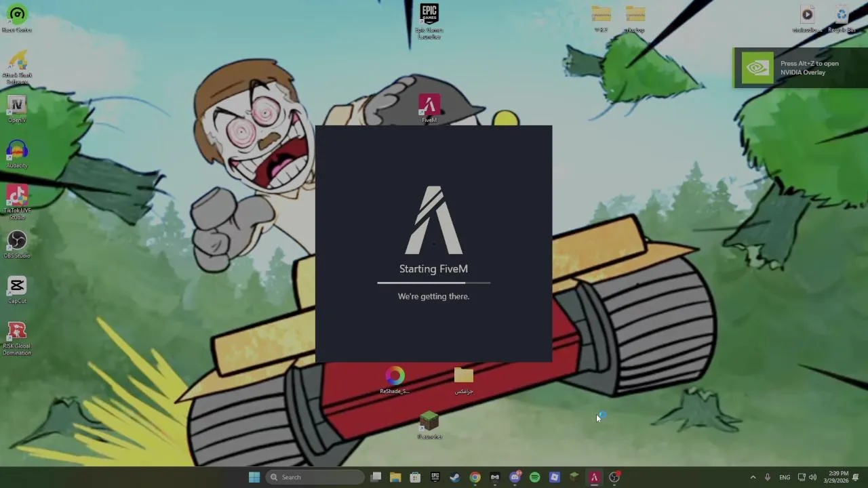Open Steam from the taskbar
The height and width of the screenshot is (488, 868).
[454, 477]
